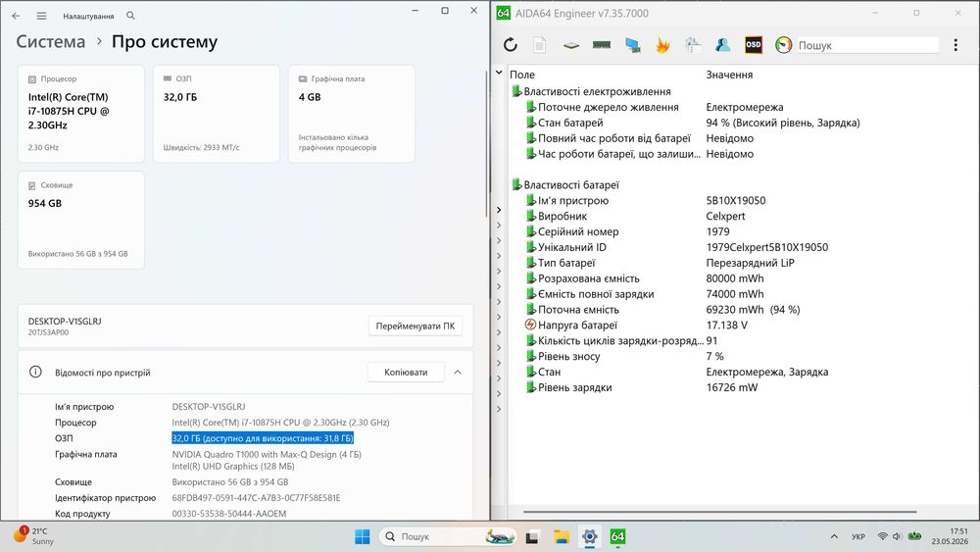Click the Ідентифікатор пристрою value
The image size is (980, 552).
point(256,498)
